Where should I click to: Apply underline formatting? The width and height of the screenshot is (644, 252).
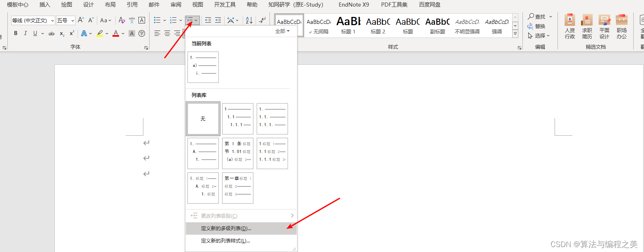[x=35, y=33]
